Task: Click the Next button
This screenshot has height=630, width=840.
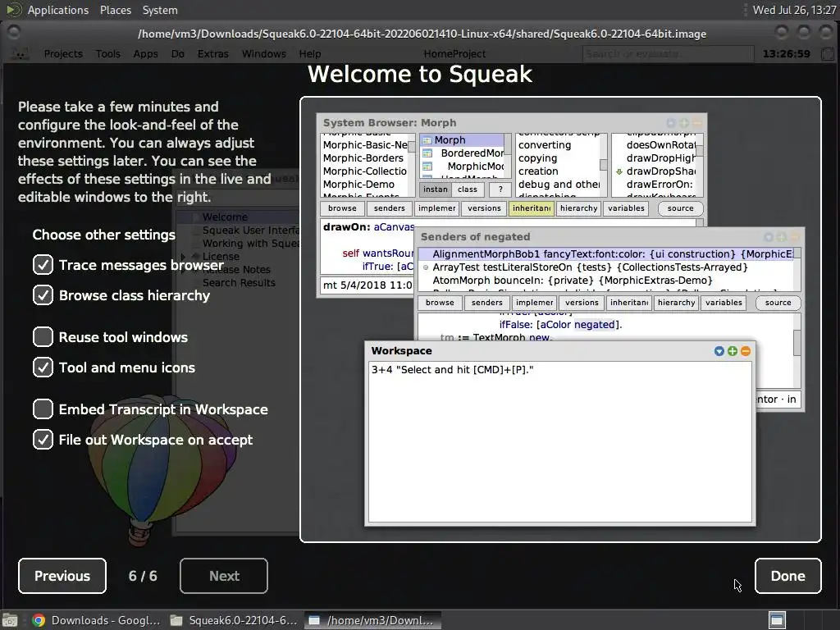Action: pyautogui.click(x=224, y=576)
